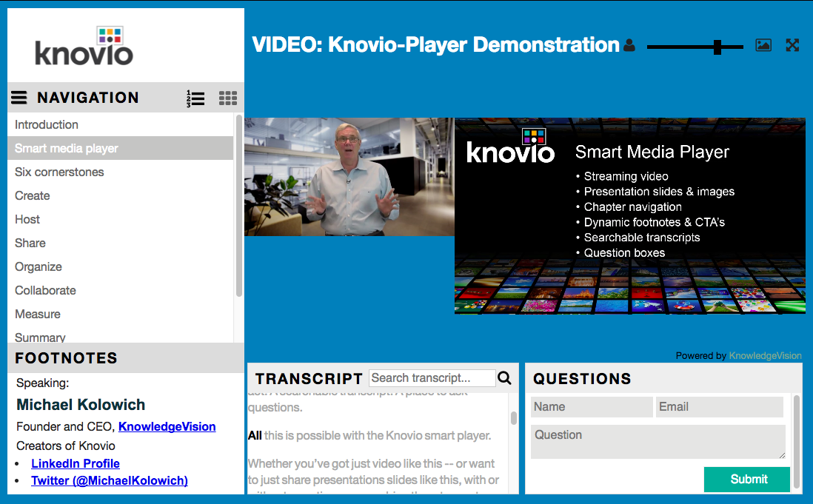Enter fullscreen with the expand icon

792,45
